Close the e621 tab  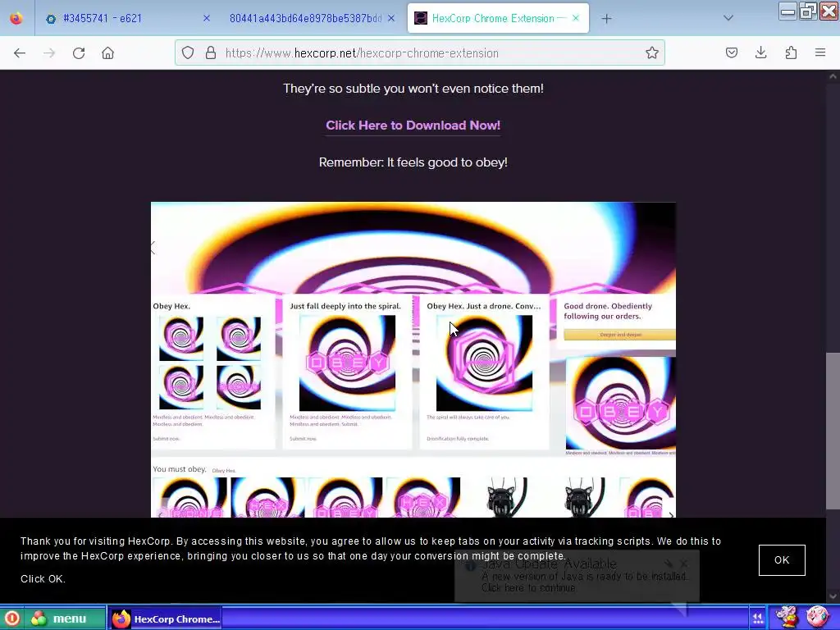(206, 18)
